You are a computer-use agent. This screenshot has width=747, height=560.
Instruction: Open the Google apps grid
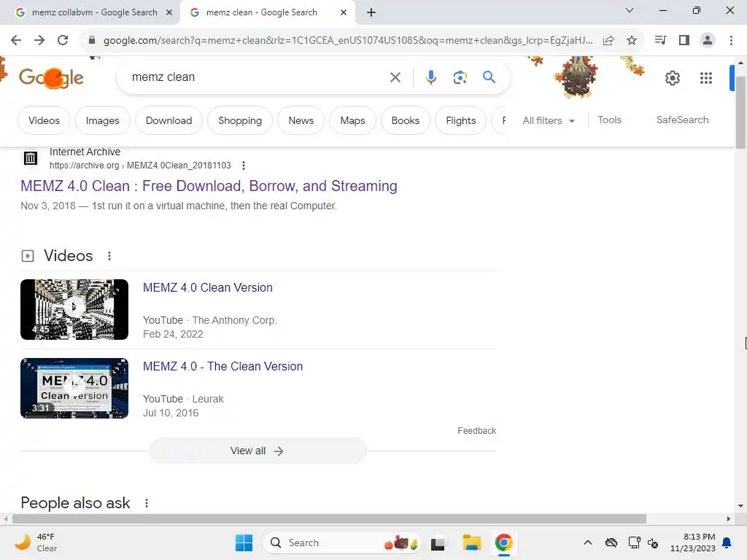point(706,77)
